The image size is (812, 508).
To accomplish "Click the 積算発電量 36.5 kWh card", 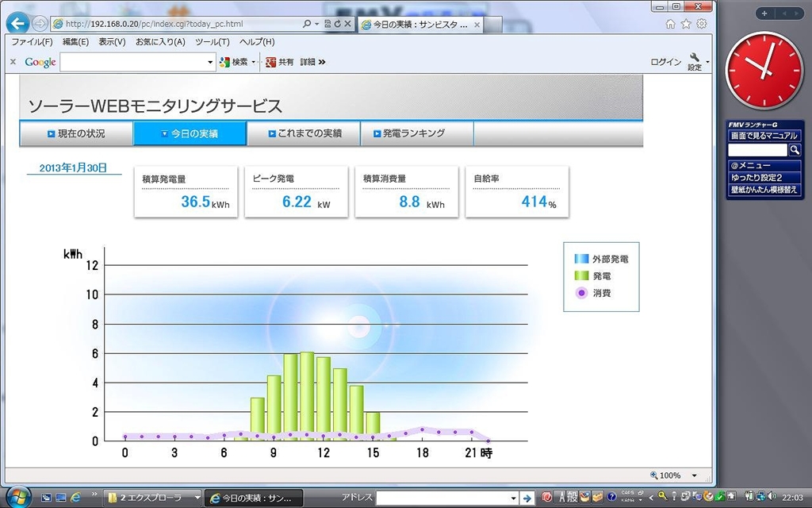I will [x=186, y=192].
